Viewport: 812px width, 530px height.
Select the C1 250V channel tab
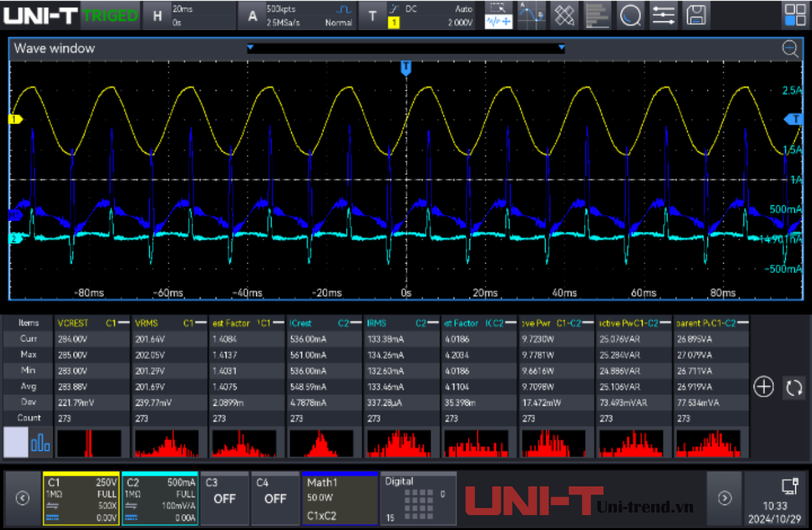[81, 498]
